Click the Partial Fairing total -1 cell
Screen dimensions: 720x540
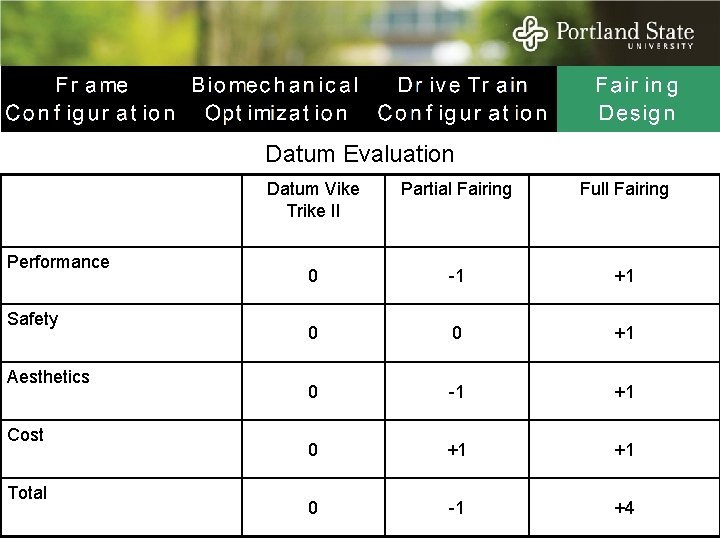point(456,508)
